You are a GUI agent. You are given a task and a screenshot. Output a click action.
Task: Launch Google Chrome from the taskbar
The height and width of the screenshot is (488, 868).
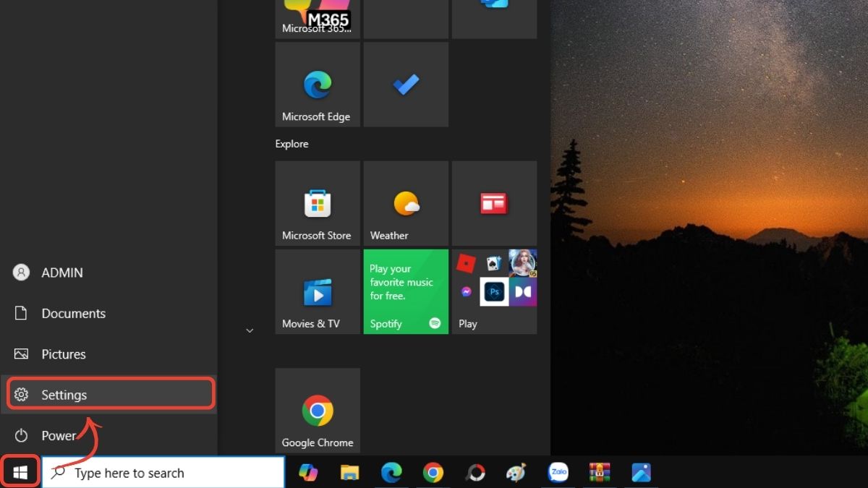(433, 473)
